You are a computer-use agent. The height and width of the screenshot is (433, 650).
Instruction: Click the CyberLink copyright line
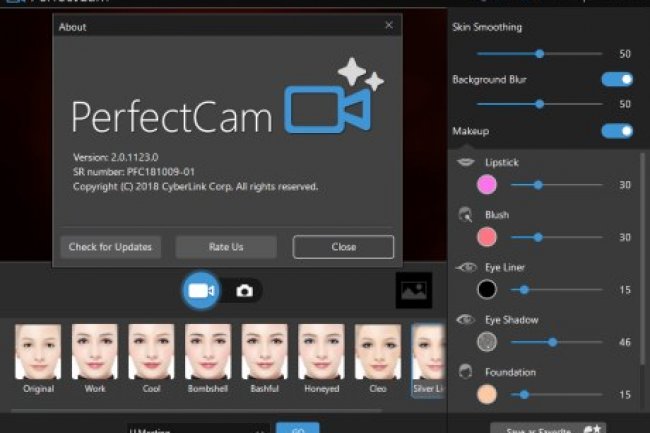point(196,186)
